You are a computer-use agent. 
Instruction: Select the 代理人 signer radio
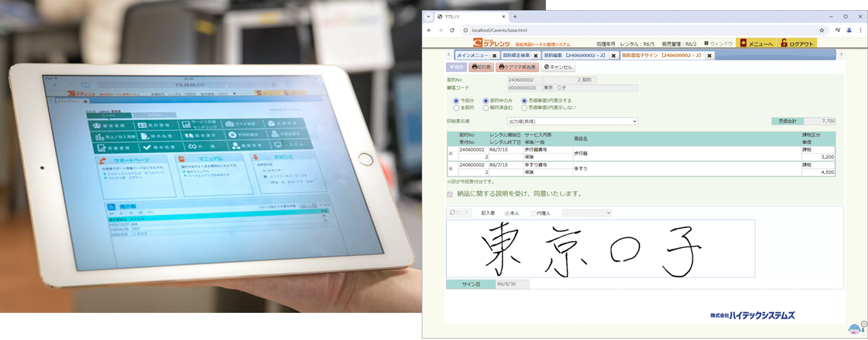click(x=533, y=213)
